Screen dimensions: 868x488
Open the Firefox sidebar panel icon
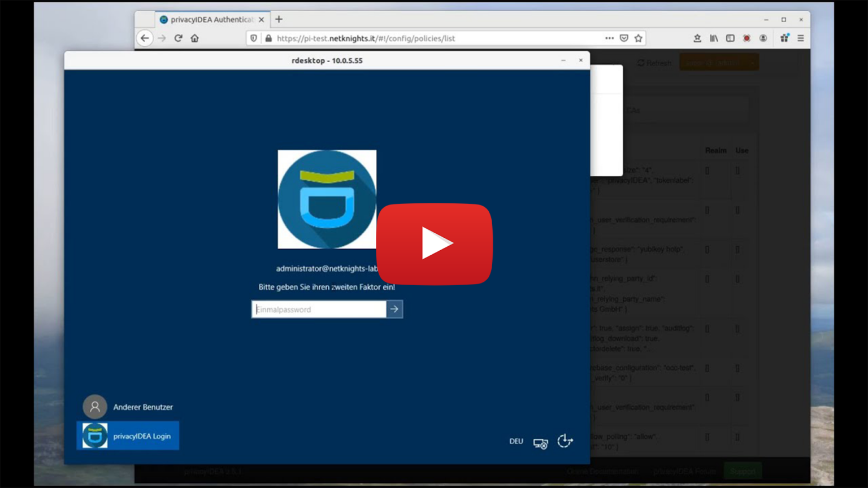click(x=730, y=38)
